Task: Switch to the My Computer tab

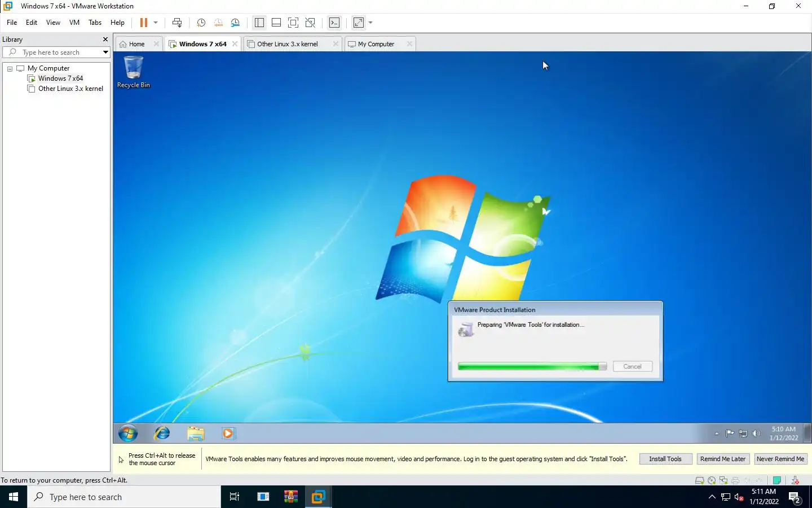Action: [376, 44]
